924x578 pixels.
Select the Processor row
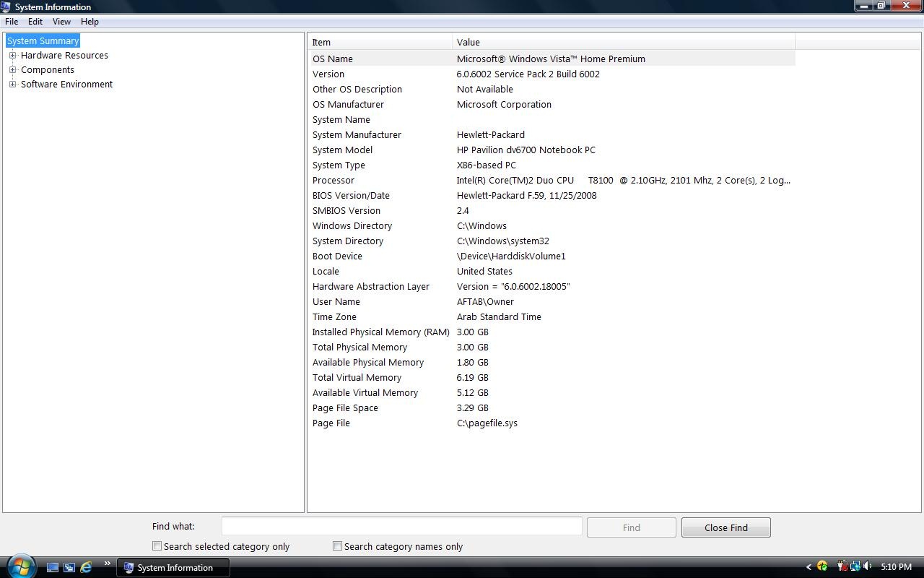(552, 180)
